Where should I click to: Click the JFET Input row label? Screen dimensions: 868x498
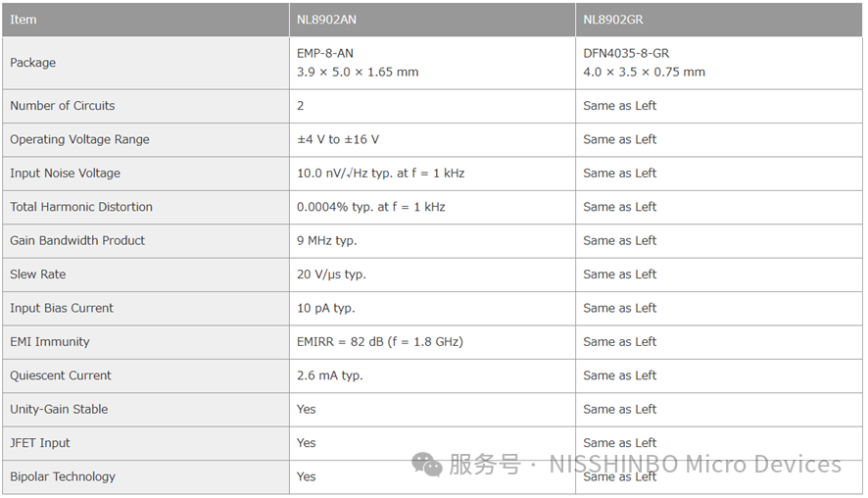pos(40,443)
